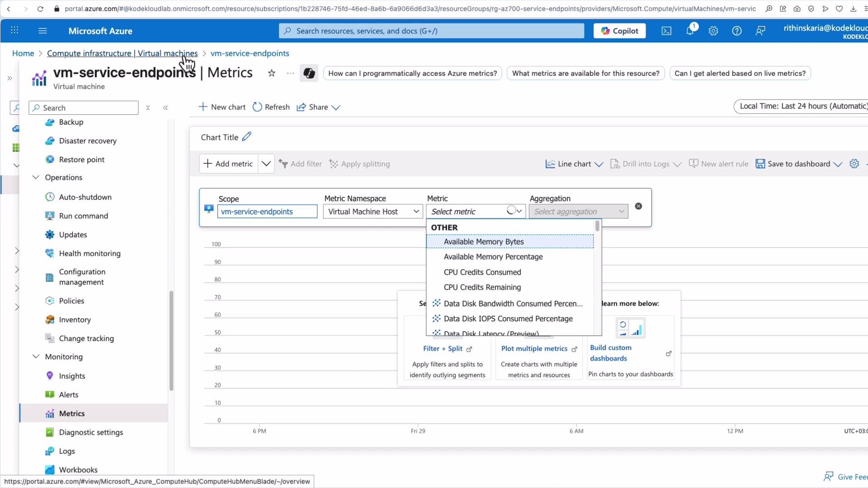Open the Help question mark icon
The width and height of the screenshot is (868, 488).
pos(737,31)
